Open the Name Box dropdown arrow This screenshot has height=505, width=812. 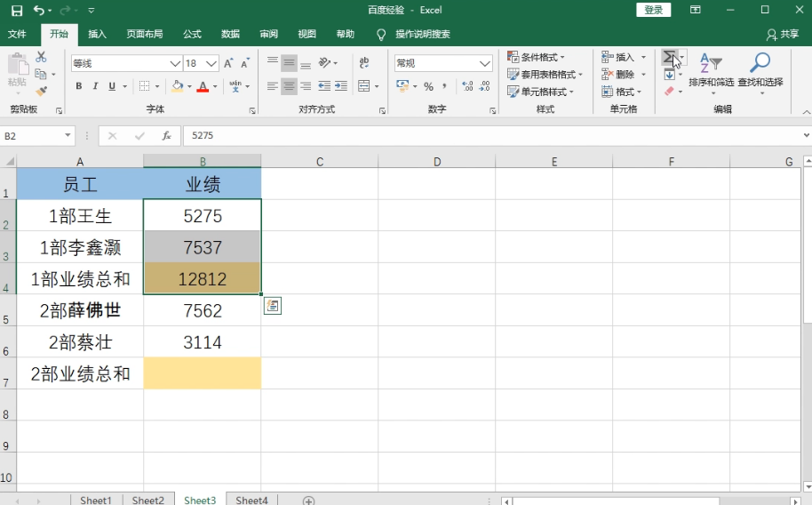[x=68, y=136]
